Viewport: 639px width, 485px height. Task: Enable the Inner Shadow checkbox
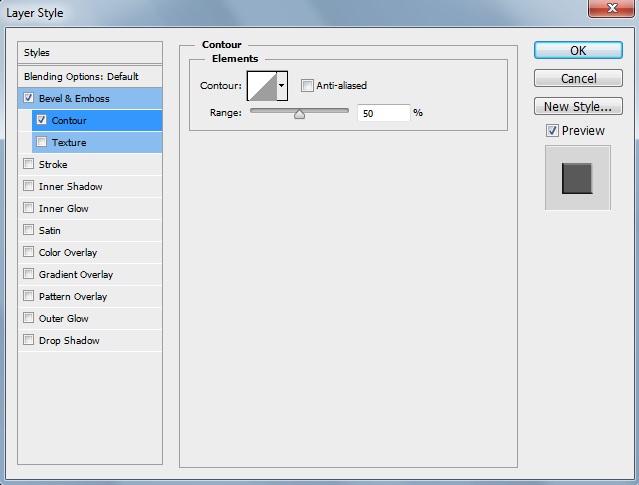click(29, 186)
